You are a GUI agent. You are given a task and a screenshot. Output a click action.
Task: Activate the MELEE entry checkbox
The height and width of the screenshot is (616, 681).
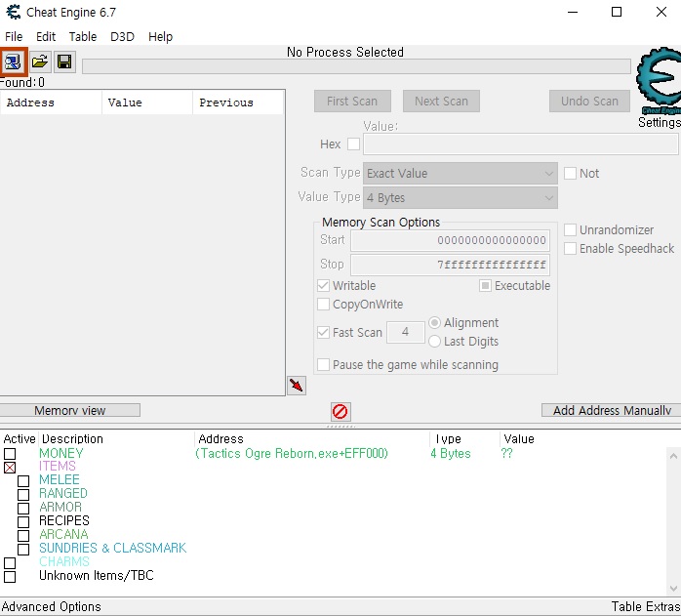tap(23, 481)
